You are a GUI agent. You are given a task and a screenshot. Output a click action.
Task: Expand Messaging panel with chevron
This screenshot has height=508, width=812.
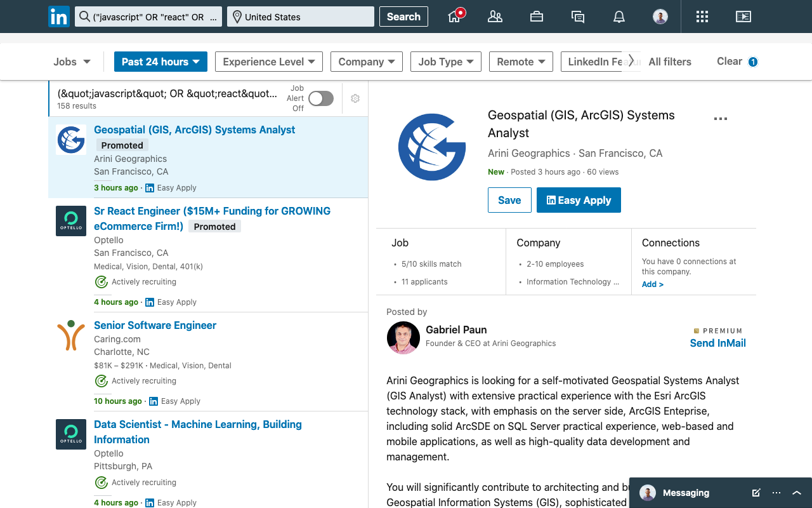point(797,493)
